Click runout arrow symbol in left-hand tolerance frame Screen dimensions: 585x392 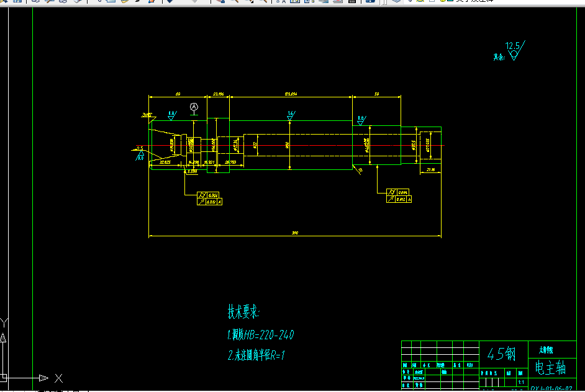click(x=201, y=202)
